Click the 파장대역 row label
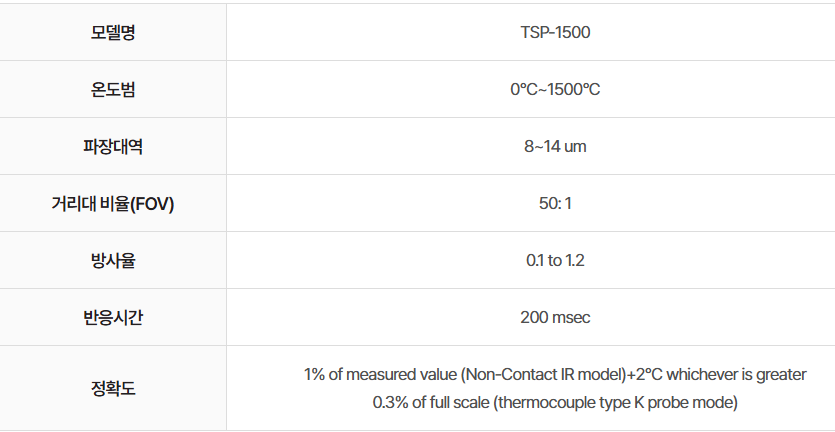Screen dimensions: 835x432 point(113,146)
